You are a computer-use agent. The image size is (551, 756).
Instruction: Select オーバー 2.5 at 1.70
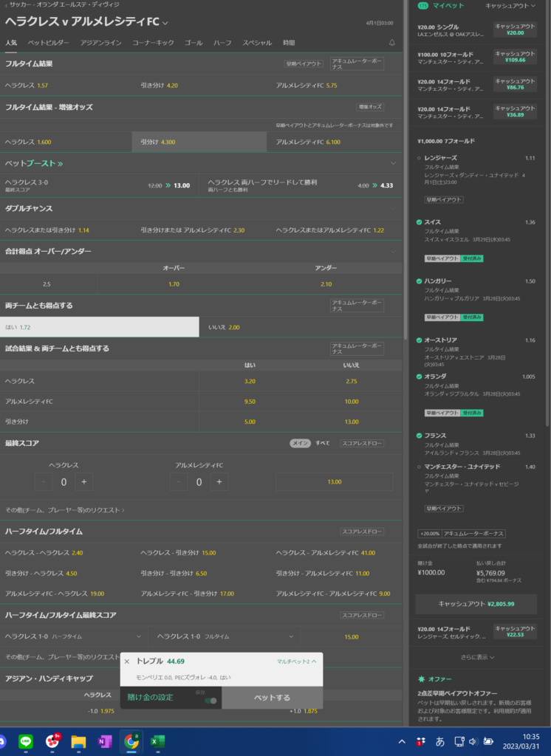[174, 284]
